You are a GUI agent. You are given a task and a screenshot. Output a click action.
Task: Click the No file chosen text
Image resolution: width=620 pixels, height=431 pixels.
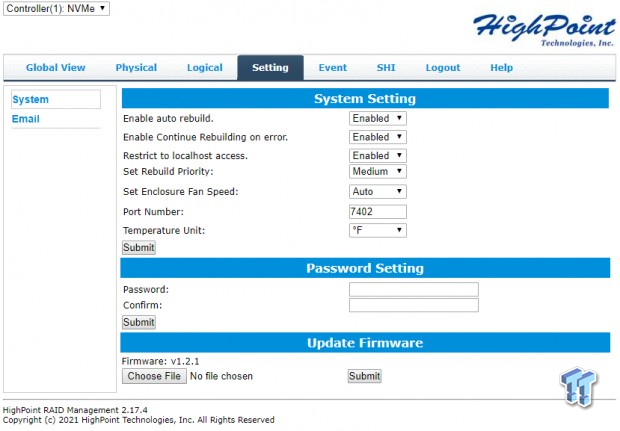(221, 376)
